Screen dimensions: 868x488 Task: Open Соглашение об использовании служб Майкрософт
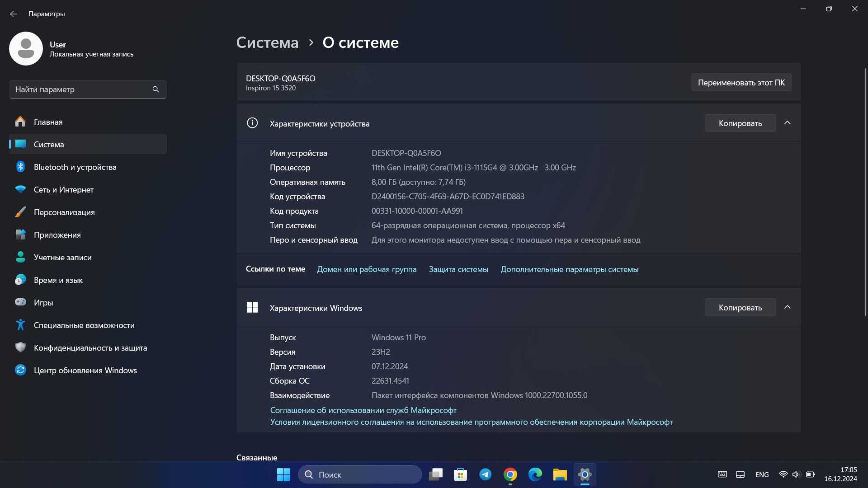coord(363,410)
